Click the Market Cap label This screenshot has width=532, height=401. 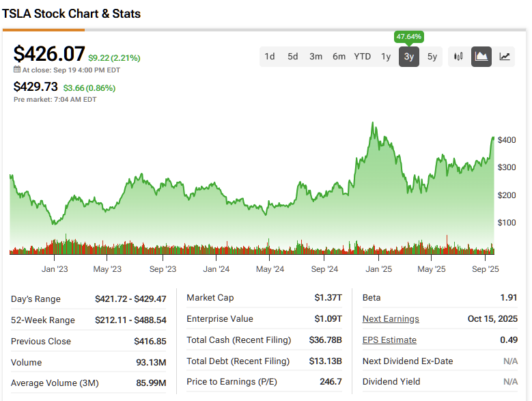210,298
